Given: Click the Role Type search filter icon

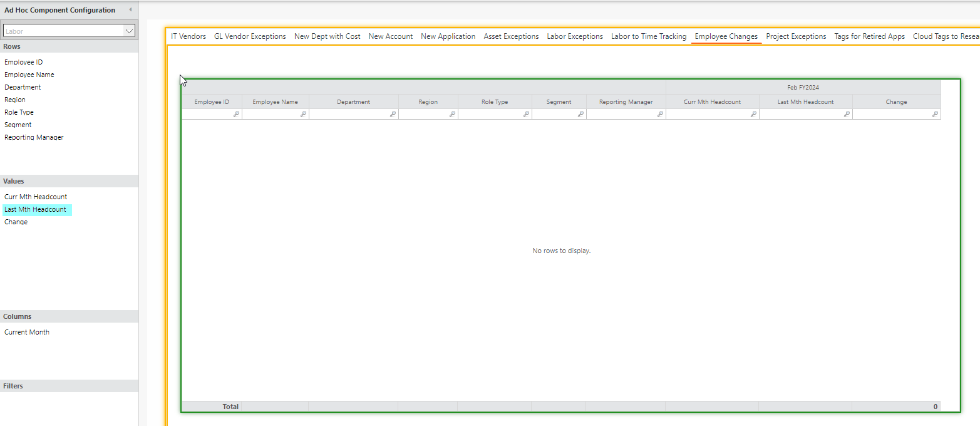Looking at the screenshot, I should coord(526,113).
